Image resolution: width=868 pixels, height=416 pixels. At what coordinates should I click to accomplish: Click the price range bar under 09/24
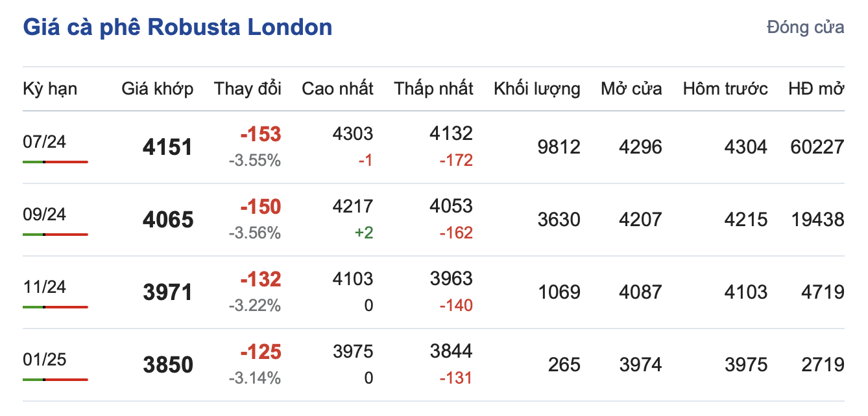[x=55, y=235]
